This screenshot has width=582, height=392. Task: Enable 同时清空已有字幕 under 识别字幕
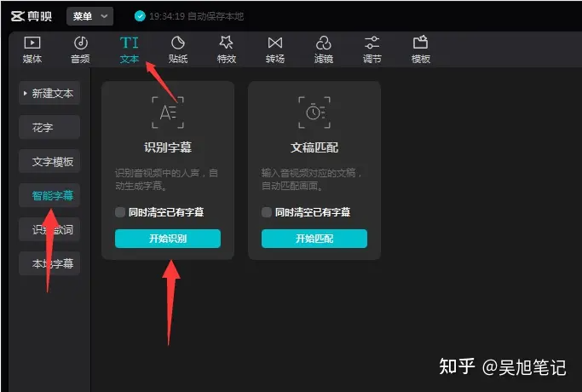[x=120, y=212]
